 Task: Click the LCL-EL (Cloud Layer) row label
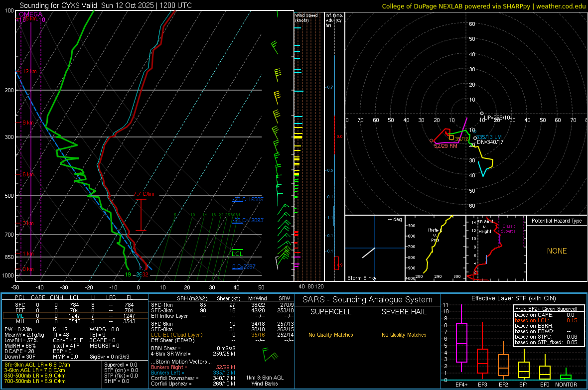(176, 335)
